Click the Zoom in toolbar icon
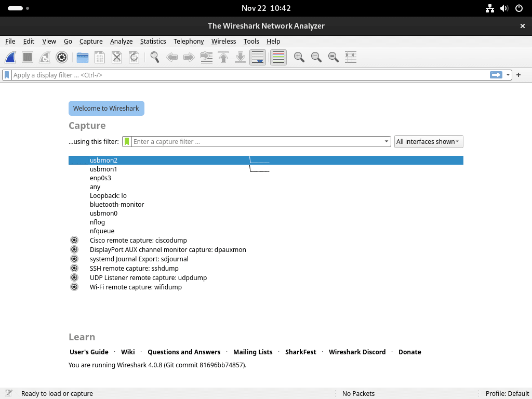532x399 pixels. 299,57
